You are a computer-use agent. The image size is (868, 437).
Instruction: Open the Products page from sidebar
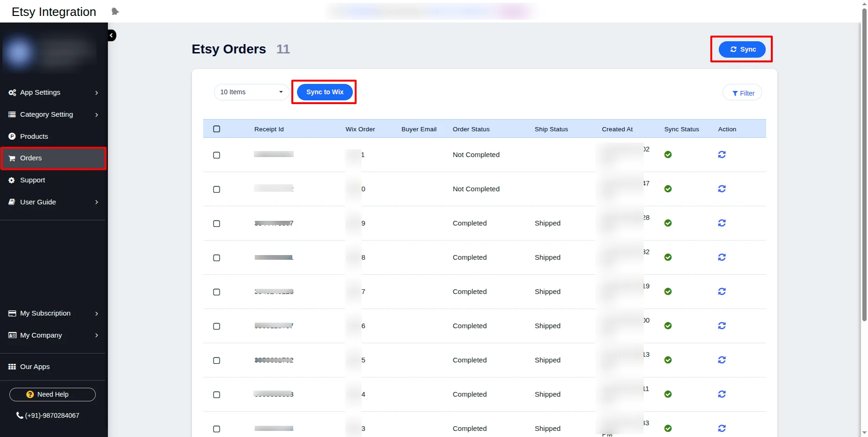tap(34, 136)
